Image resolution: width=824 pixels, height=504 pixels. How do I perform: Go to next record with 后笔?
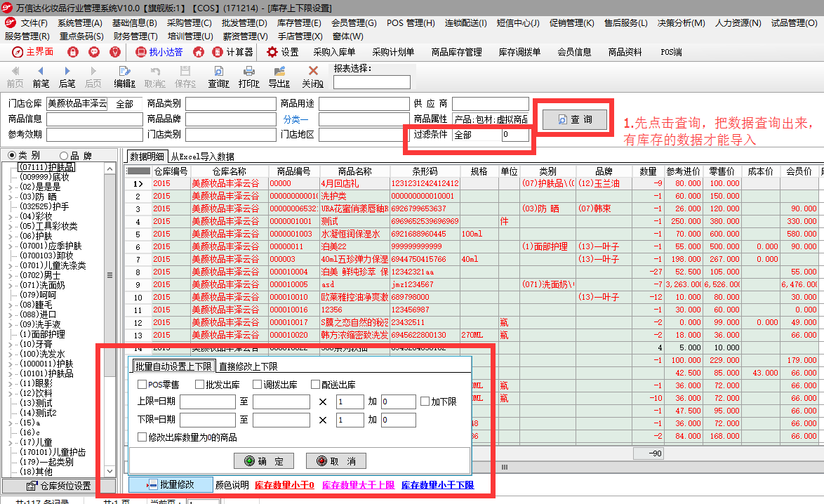pos(67,77)
